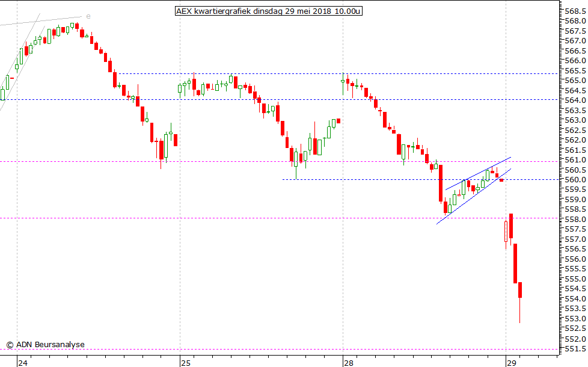Click the 557.0 price axis label
Screen dimensions: 588x367
(x=575, y=239)
